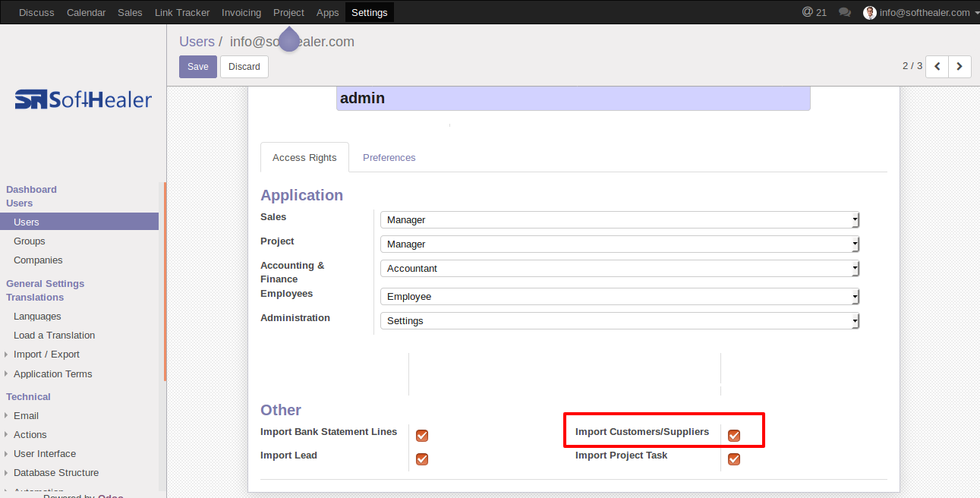Go to the next user record arrow
Screen dimensions: 980x498
pyautogui.click(x=960, y=67)
